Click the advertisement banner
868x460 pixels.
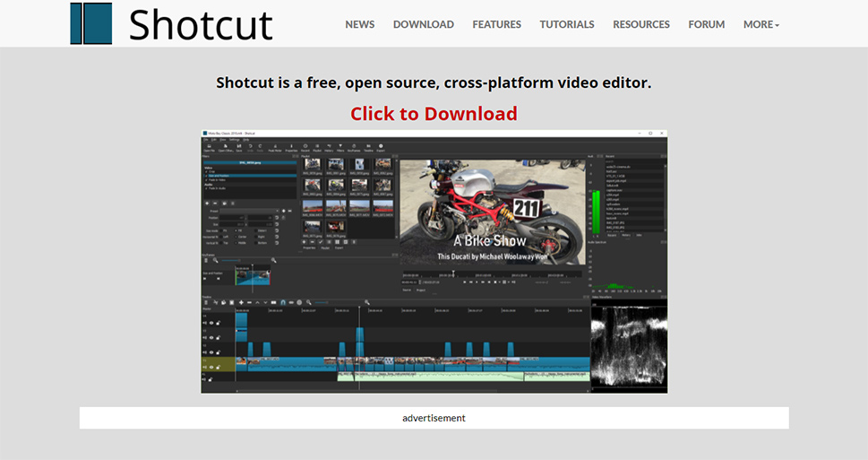(434, 418)
